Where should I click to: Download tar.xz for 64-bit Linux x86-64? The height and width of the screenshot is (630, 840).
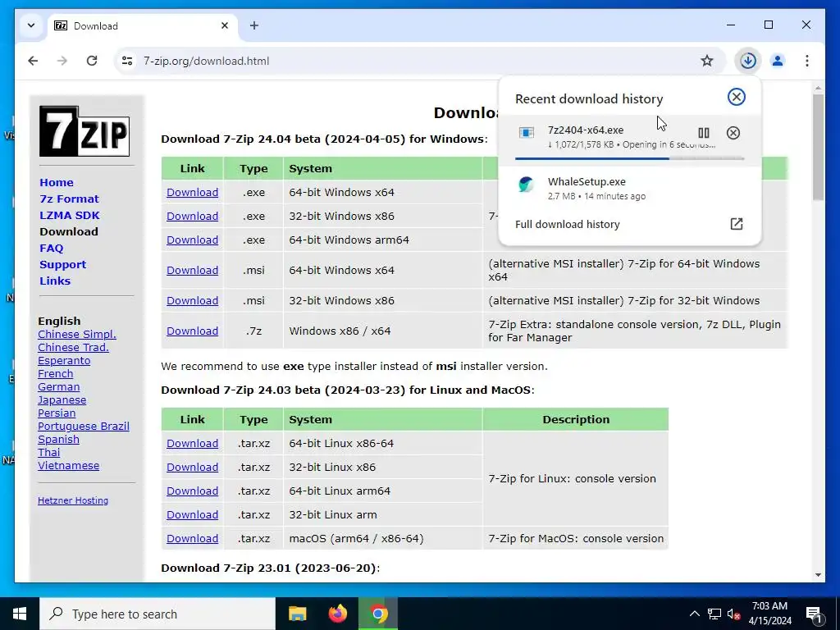[x=192, y=444]
